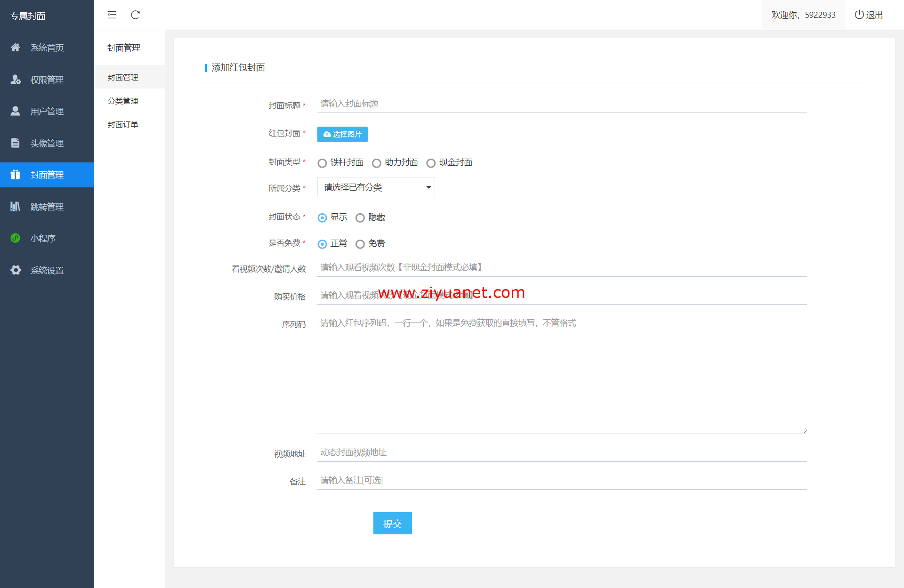Click the user-gear icon beside 权限管理
This screenshot has width=904, height=588.
[x=16, y=80]
